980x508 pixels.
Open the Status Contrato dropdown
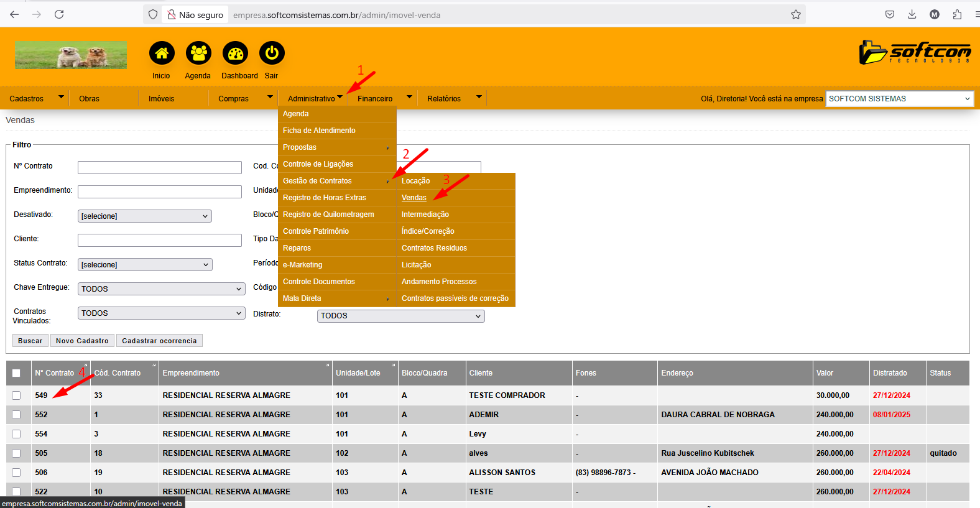coord(145,265)
